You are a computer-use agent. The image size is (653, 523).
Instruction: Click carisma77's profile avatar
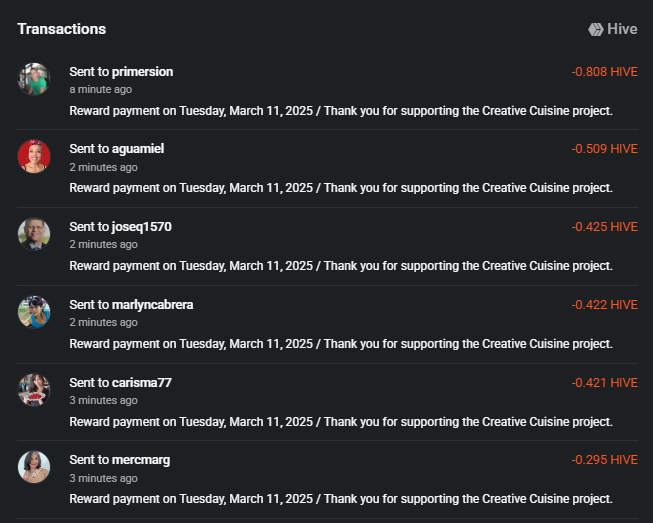[x=34, y=390]
